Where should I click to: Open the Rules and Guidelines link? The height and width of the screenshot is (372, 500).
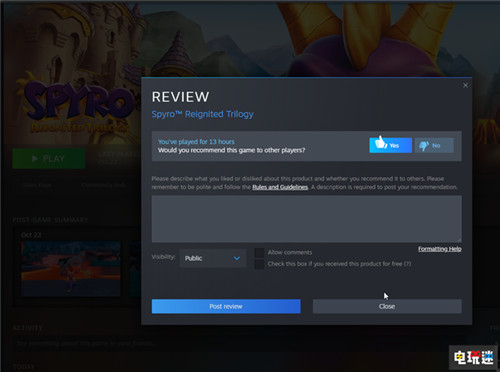(x=280, y=187)
